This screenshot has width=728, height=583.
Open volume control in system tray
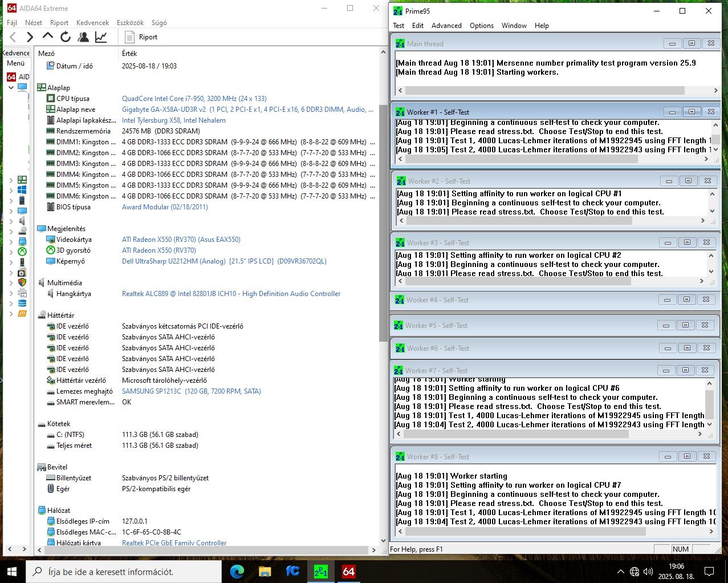[648, 572]
